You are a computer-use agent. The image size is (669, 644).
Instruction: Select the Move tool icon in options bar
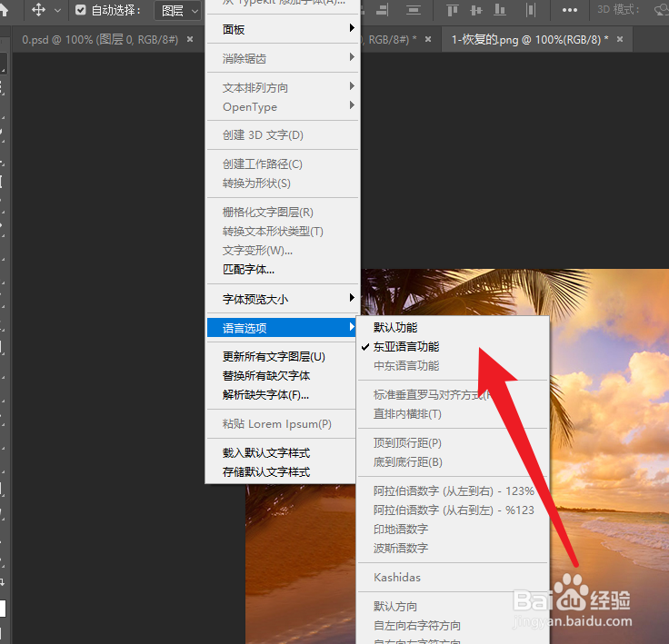point(38,9)
